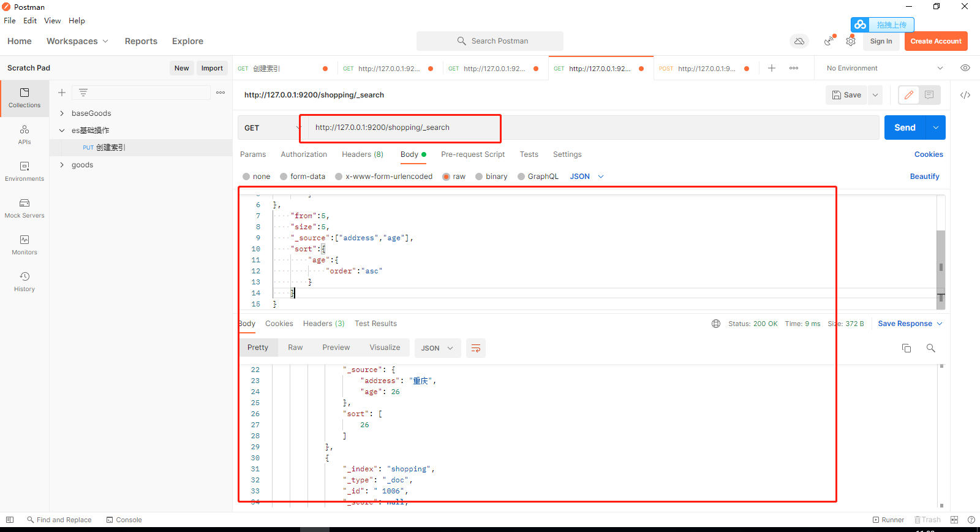Image resolution: width=980 pixels, height=532 pixels.
Task: Open the Console in status bar
Action: coord(124,520)
